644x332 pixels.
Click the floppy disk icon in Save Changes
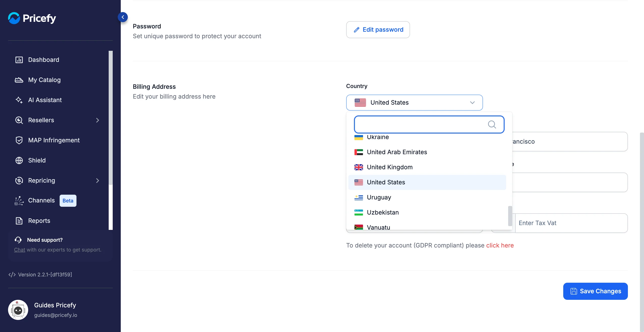tap(574, 291)
